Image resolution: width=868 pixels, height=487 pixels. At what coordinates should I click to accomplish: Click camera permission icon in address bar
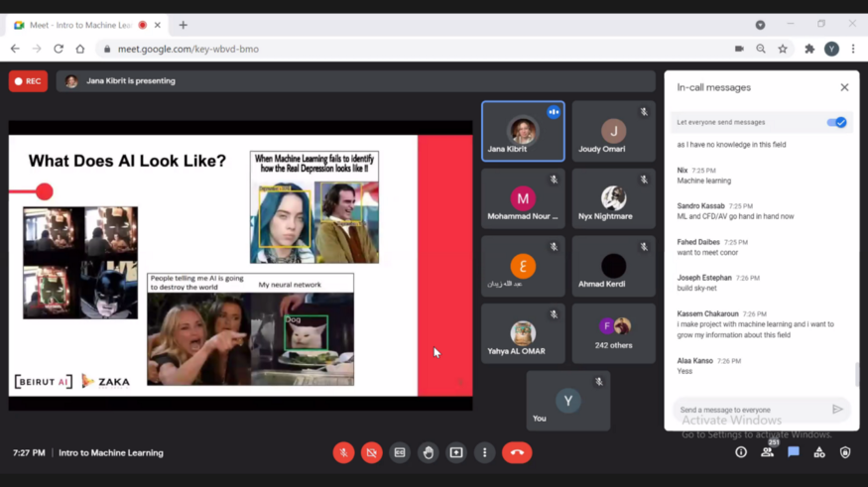(739, 49)
